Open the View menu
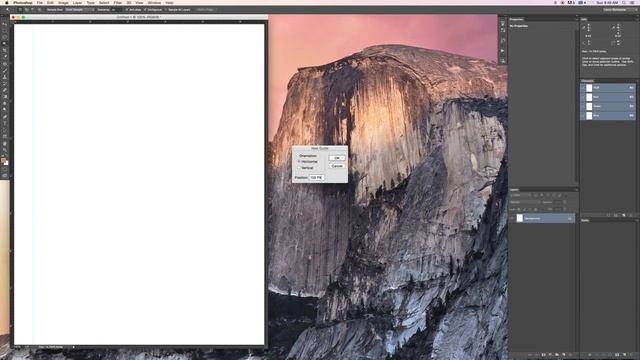The image size is (640, 360). (x=139, y=2)
